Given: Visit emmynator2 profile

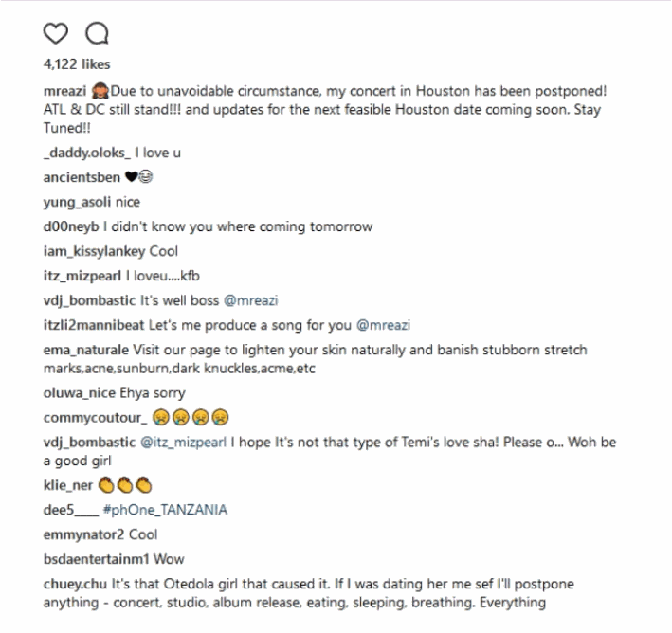Looking at the screenshot, I should (x=83, y=534).
